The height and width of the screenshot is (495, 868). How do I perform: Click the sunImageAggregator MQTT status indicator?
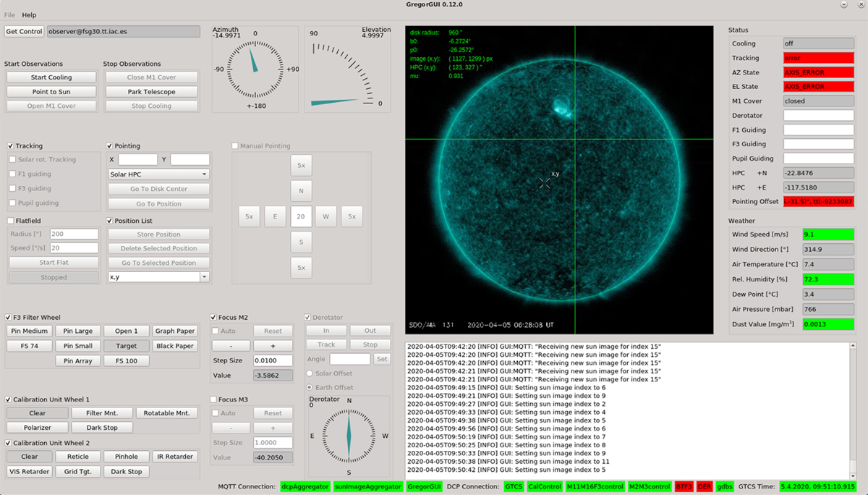coord(368,486)
